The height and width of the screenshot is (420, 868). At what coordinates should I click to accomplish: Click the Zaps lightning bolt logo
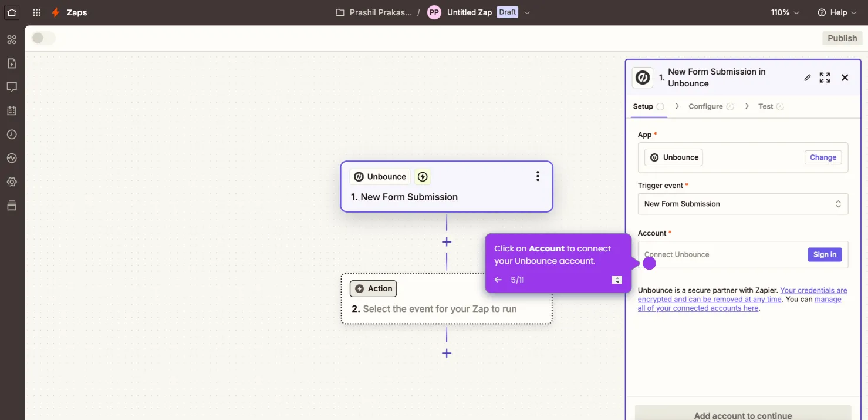coord(56,12)
